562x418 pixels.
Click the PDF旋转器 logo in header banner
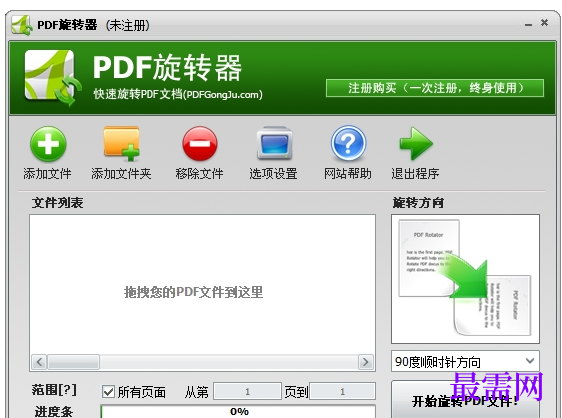[53, 78]
